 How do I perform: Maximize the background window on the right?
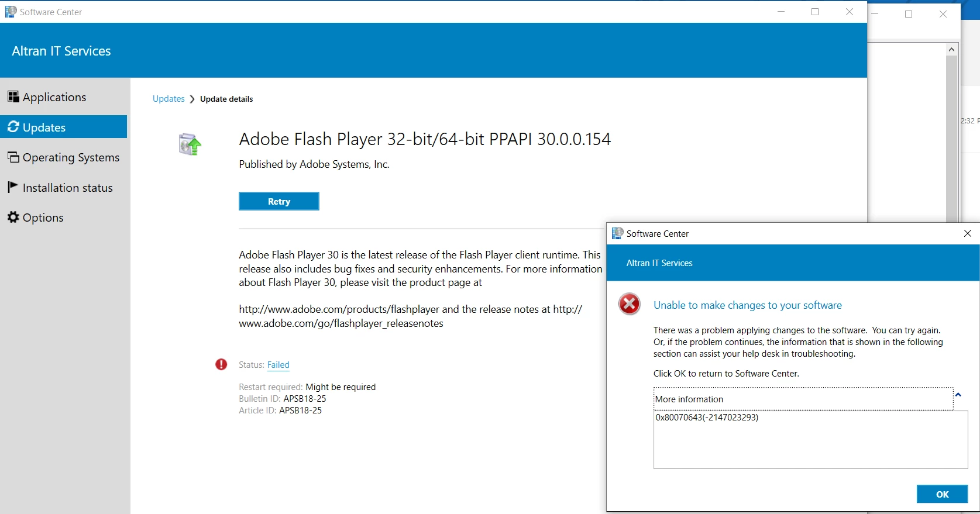pyautogui.click(x=909, y=14)
